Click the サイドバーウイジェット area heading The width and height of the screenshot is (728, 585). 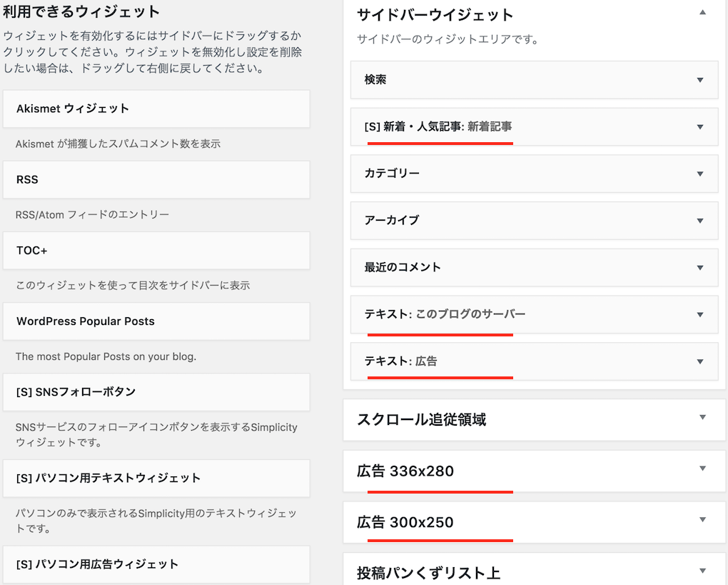[435, 14]
